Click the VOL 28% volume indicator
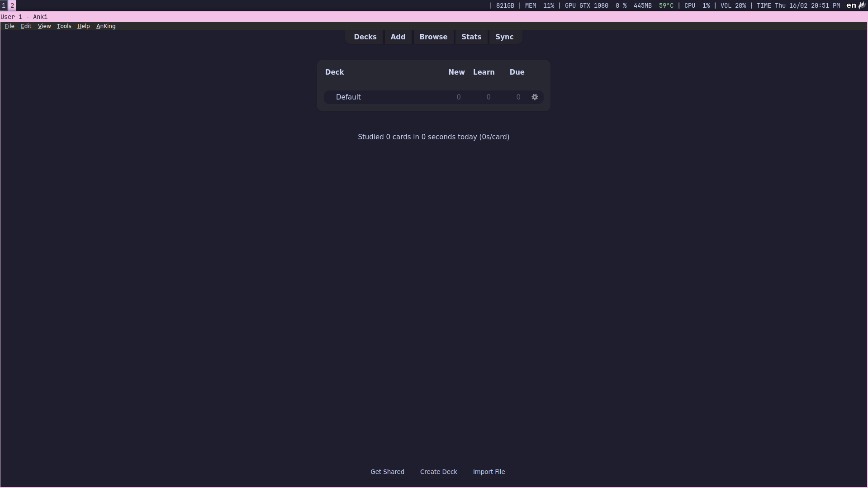The width and height of the screenshot is (868, 488). point(733,5)
